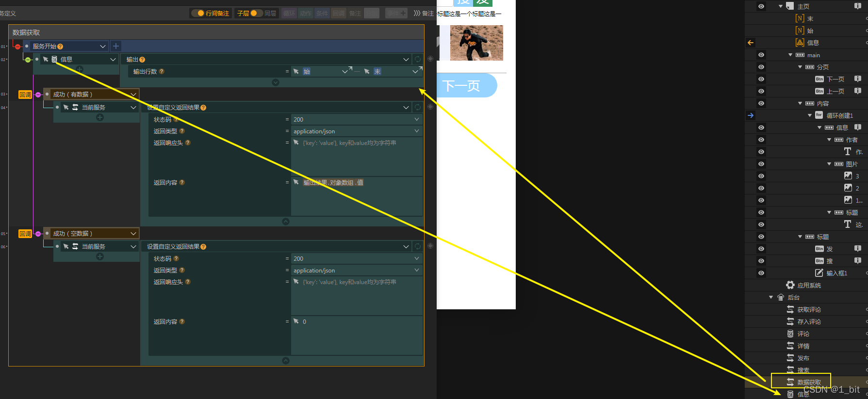868x399 pixels.
Task: Click the 返回响应头 field in row 04
Action: pyautogui.click(x=357, y=157)
